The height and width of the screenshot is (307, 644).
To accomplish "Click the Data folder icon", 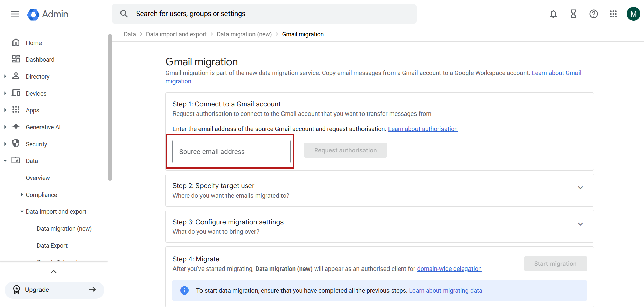I will tap(16, 160).
